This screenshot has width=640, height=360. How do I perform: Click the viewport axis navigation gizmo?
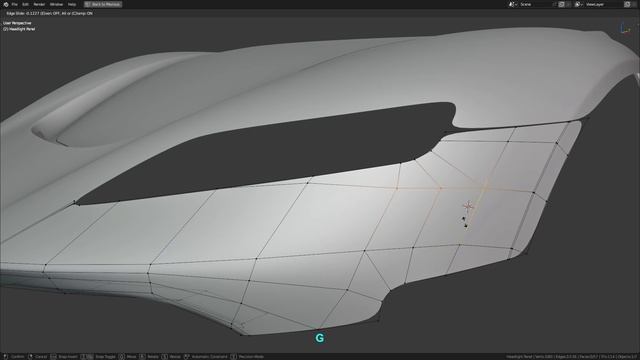point(624,29)
